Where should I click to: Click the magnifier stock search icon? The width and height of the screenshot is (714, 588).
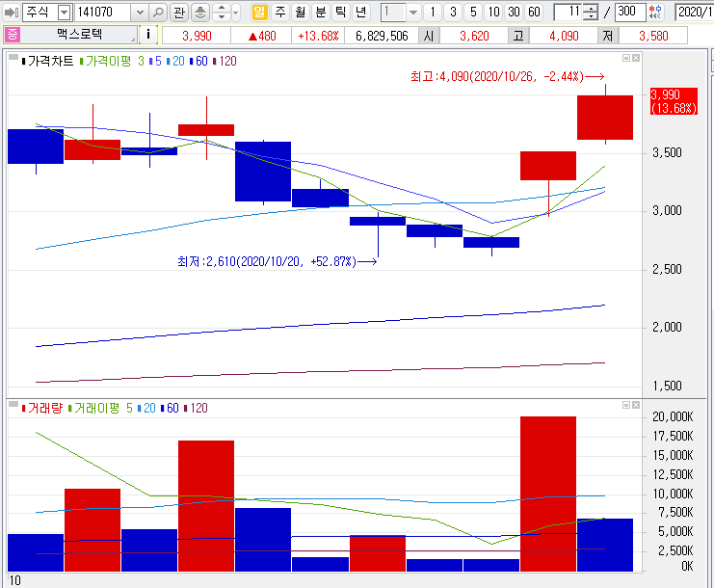pyautogui.click(x=158, y=13)
